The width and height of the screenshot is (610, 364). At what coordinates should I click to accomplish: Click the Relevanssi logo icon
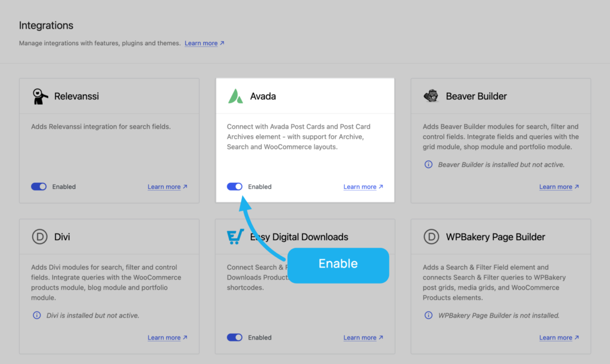click(x=40, y=96)
